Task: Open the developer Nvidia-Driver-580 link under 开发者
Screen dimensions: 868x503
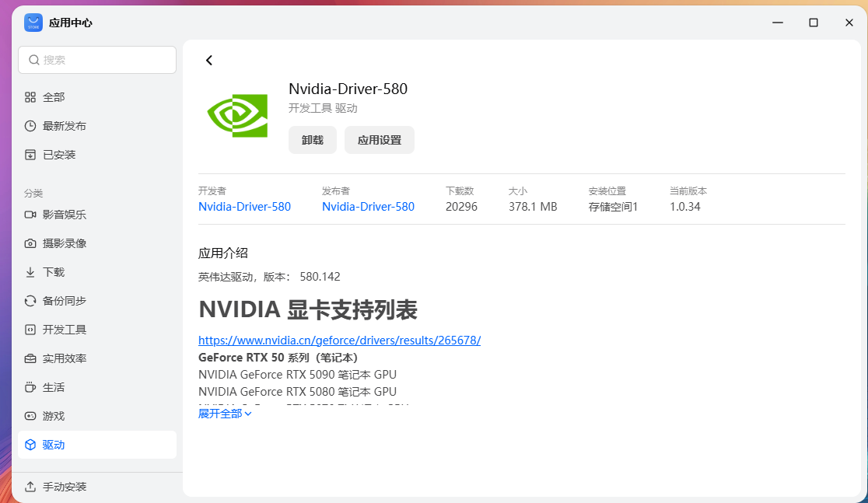Action: (245, 207)
